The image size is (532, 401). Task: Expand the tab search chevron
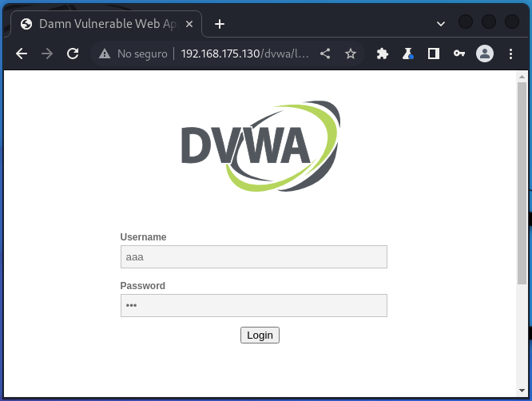coord(441,24)
